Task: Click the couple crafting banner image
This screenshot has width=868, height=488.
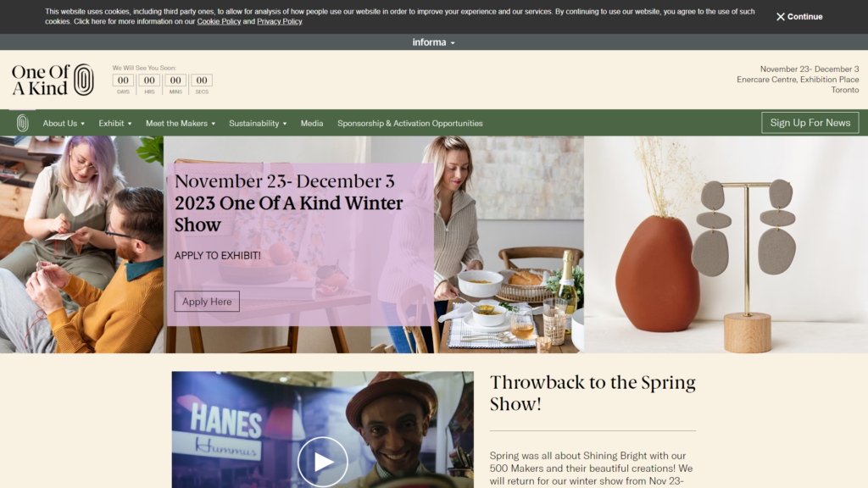Action: point(82,245)
